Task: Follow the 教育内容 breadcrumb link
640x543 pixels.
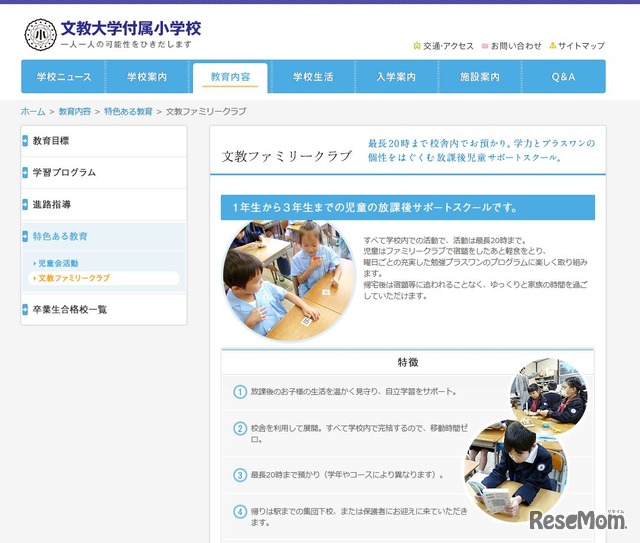Action: click(x=75, y=111)
